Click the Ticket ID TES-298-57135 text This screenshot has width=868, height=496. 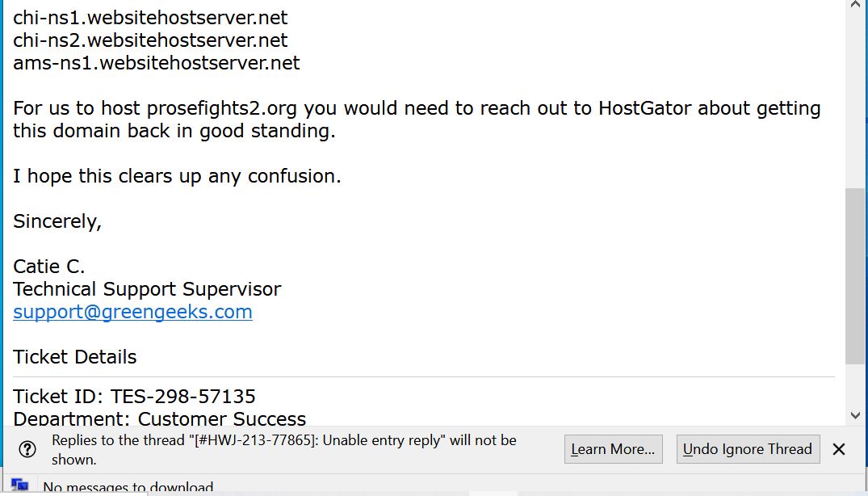coord(134,397)
